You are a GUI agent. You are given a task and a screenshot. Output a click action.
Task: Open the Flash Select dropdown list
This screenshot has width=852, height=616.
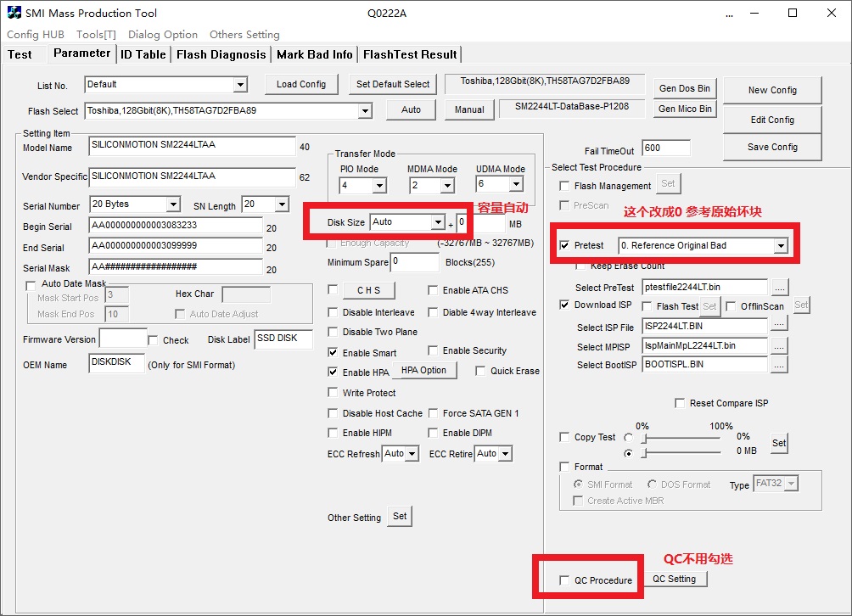pos(364,110)
